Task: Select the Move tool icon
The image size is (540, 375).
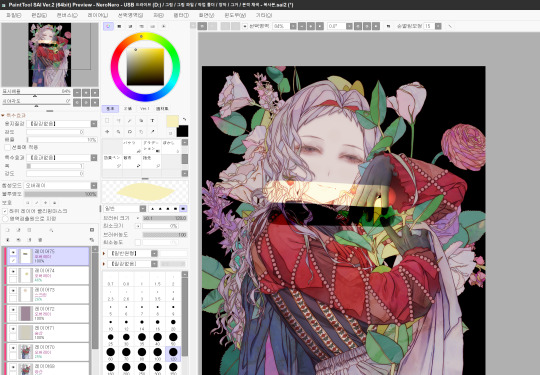Action: point(107,132)
